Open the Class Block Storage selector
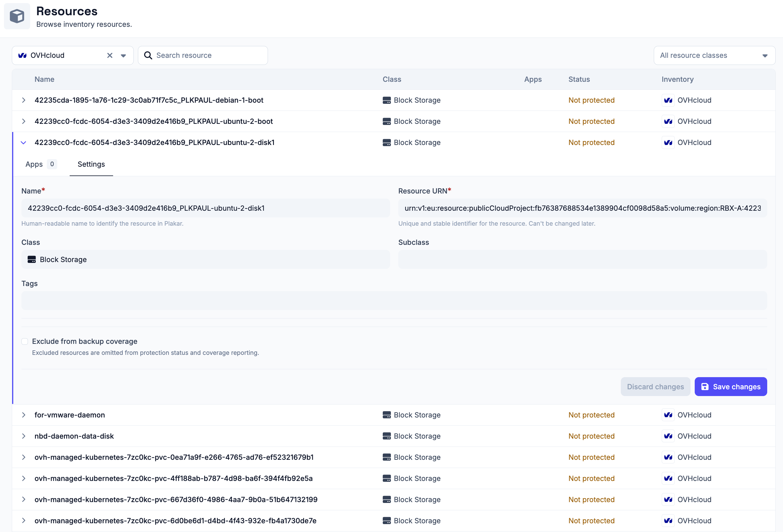 coord(206,260)
